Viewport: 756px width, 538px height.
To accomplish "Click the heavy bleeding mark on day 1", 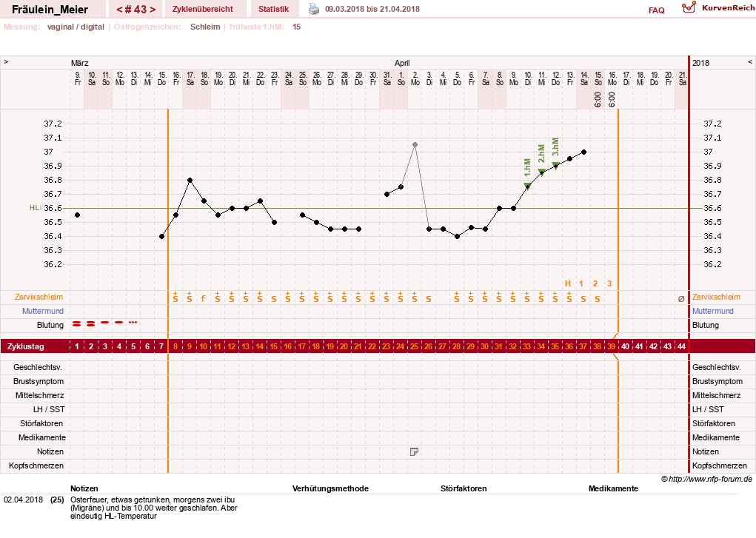I will (x=77, y=324).
